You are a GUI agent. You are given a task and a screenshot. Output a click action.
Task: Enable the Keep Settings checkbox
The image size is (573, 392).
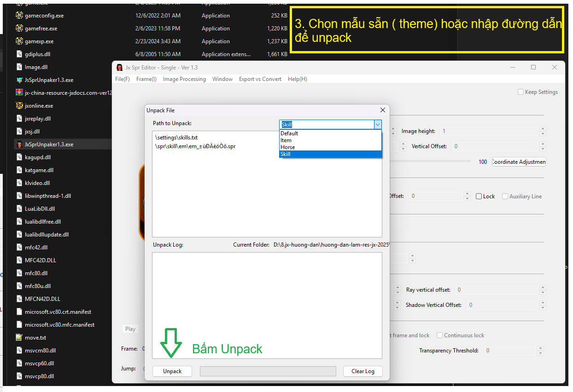tap(521, 92)
